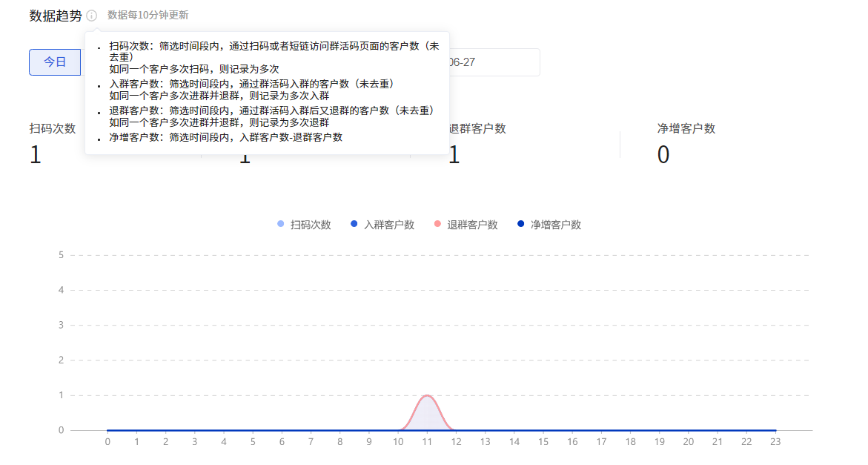Image resolution: width=868 pixels, height=465 pixels.
Task: Click the x-axis hour label 9
Action: click(368, 442)
